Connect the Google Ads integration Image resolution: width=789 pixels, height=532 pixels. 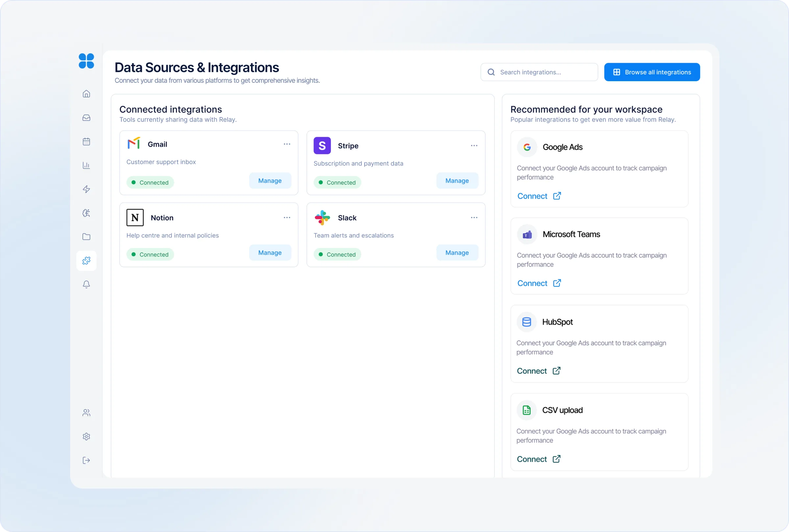[x=539, y=196]
